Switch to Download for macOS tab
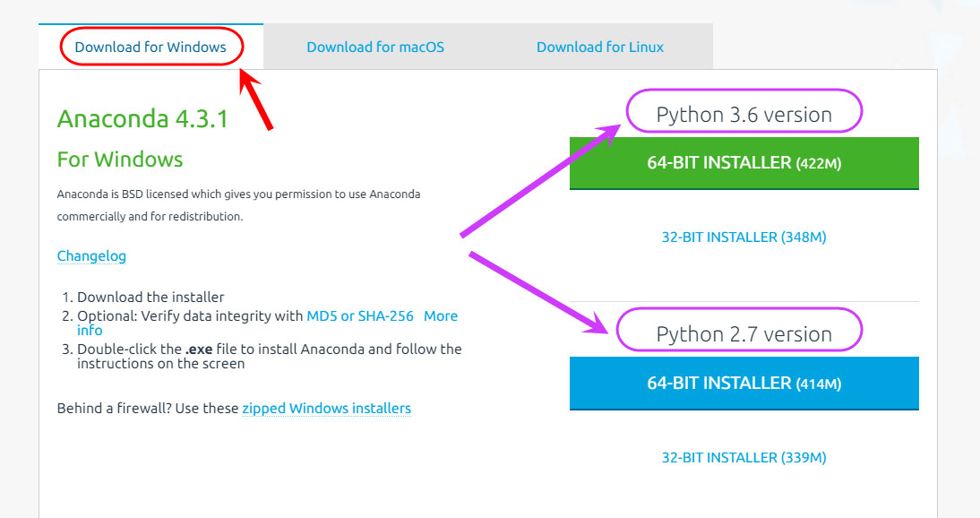This screenshot has height=518, width=980. click(375, 47)
